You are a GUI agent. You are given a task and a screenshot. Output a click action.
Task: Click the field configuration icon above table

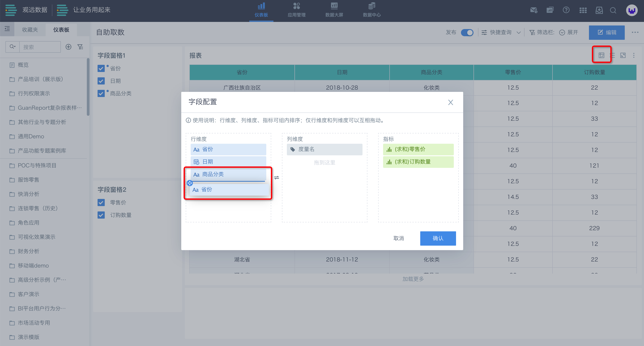[x=601, y=55]
